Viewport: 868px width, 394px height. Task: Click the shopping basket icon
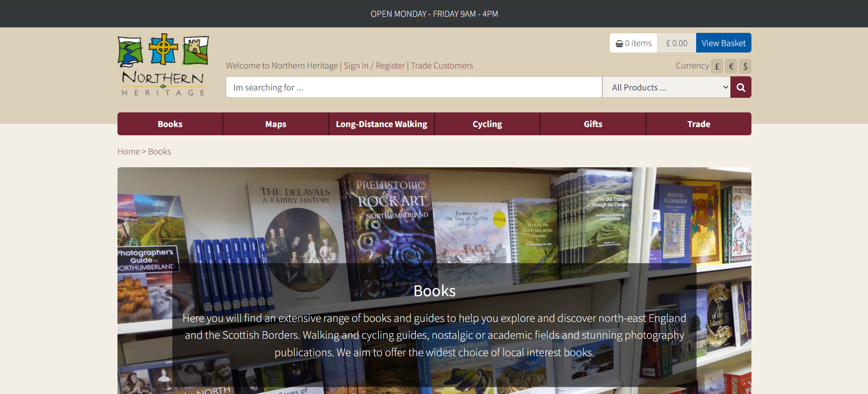coord(619,43)
